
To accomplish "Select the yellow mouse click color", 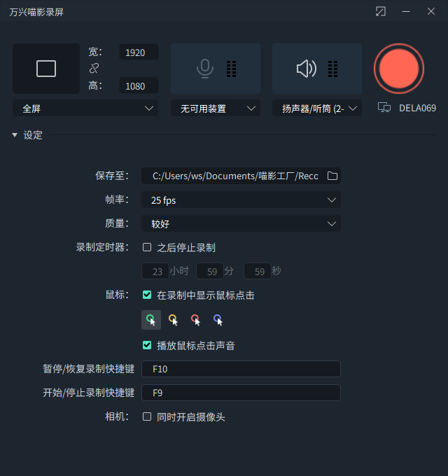I will click(174, 320).
